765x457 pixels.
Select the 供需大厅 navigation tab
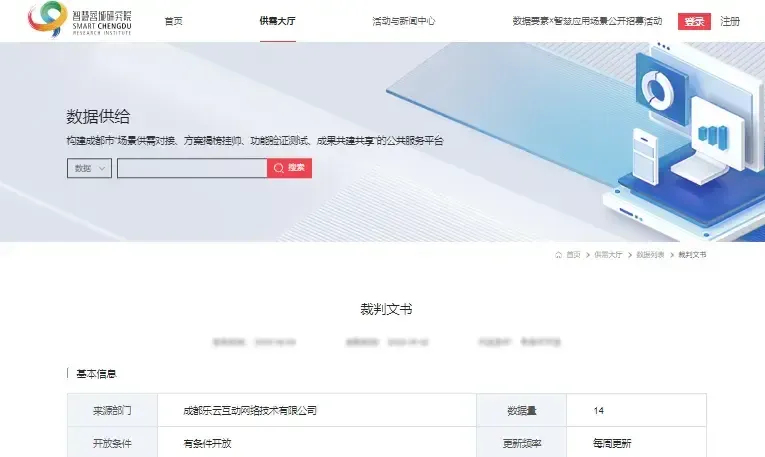[x=278, y=21]
